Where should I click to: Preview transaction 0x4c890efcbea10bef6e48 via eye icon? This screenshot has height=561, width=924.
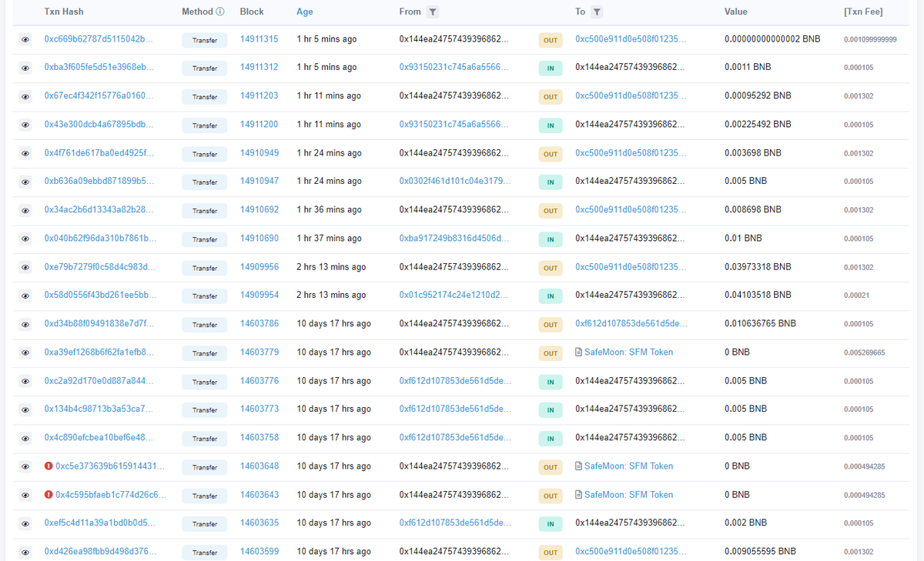[x=25, y=438]
